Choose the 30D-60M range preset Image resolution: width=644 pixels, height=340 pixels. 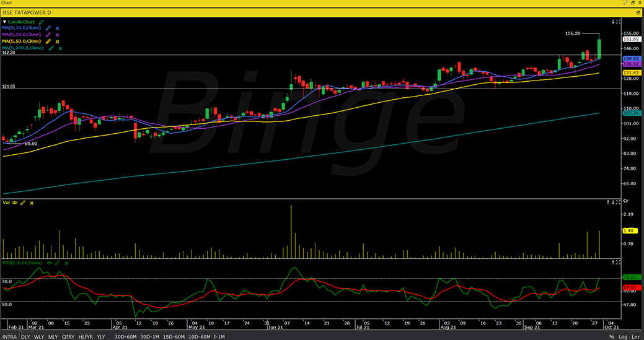[x=126, y=337]
